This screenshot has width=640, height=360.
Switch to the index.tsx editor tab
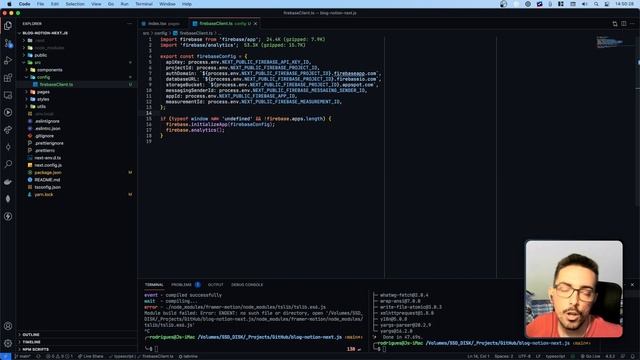[x=163, y=24]
